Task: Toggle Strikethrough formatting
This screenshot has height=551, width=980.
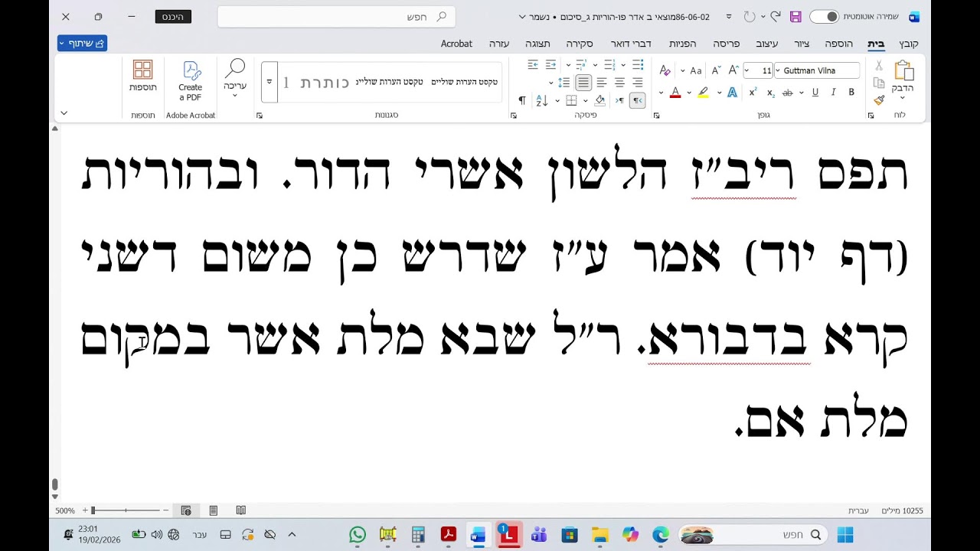Action: [788, 92]
